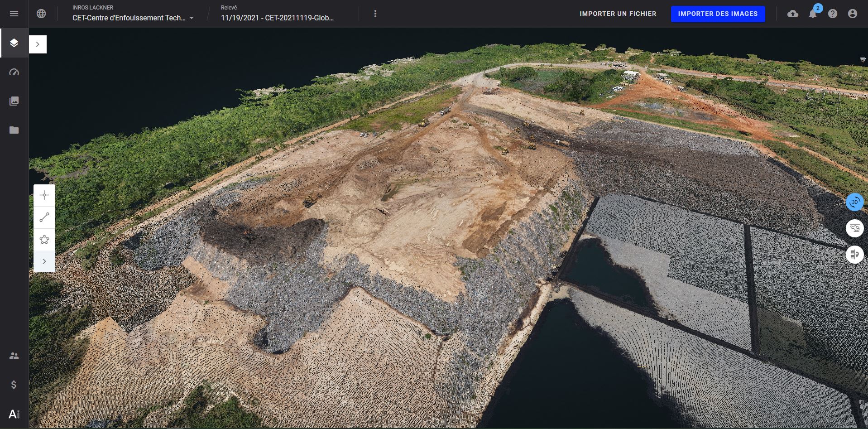Open the three-dot survey options menu
This screenshot has height=429, width=868.
click(375, 14)
